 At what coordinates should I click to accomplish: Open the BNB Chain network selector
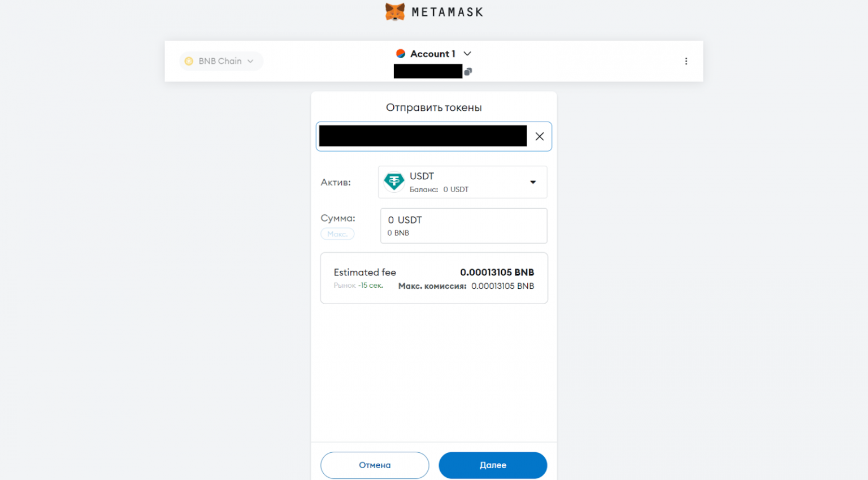(x=220, y=60)
